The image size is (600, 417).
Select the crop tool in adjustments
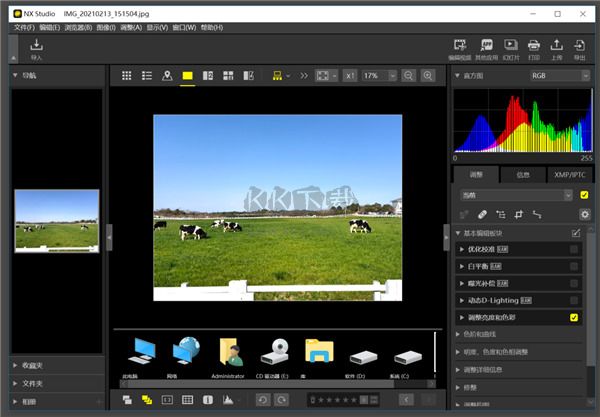click(518, 214)
